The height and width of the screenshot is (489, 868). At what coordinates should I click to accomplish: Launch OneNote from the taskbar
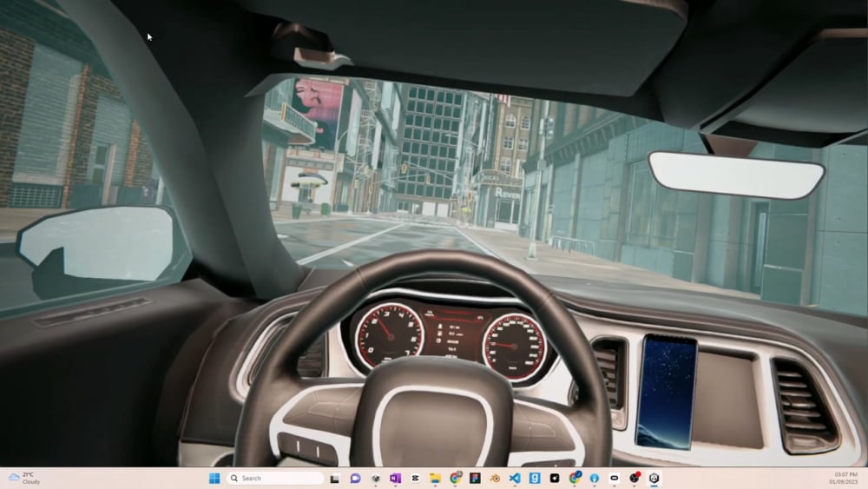click(x=396, y=479)
